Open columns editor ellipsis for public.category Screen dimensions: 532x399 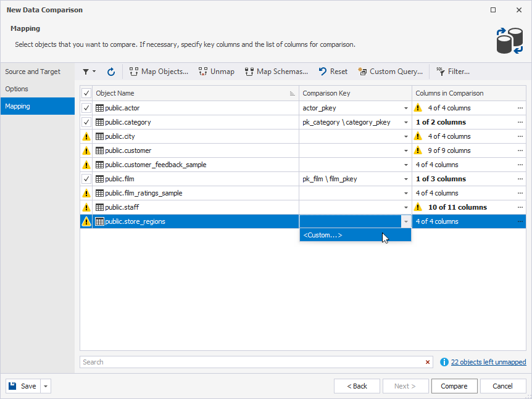(x=520, y=122)
